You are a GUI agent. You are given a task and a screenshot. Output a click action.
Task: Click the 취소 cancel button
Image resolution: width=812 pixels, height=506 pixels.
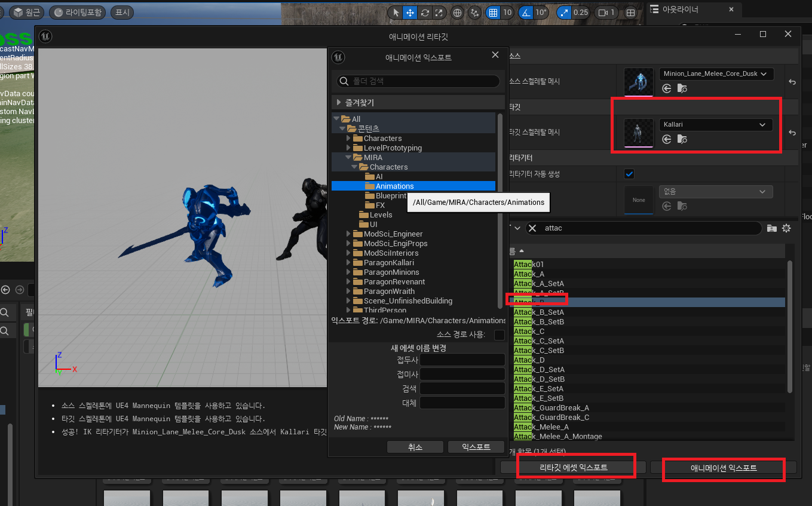(415, 447)
